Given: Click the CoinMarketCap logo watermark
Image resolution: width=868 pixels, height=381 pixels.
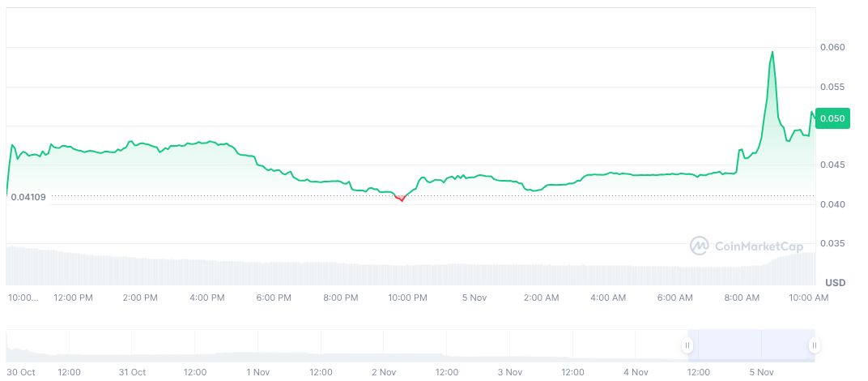Looking at the screenshot, I should [x=746, y=246].
